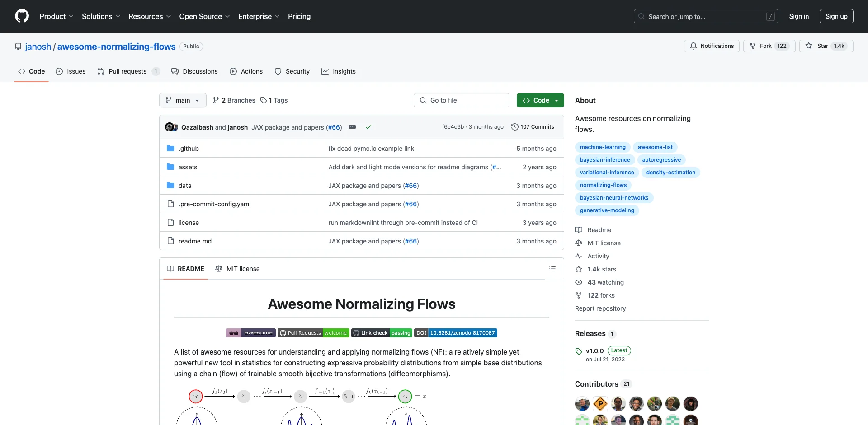Open the license file
Image resolution: width=868 pixels, height=425 pixels.
point(189,223)
